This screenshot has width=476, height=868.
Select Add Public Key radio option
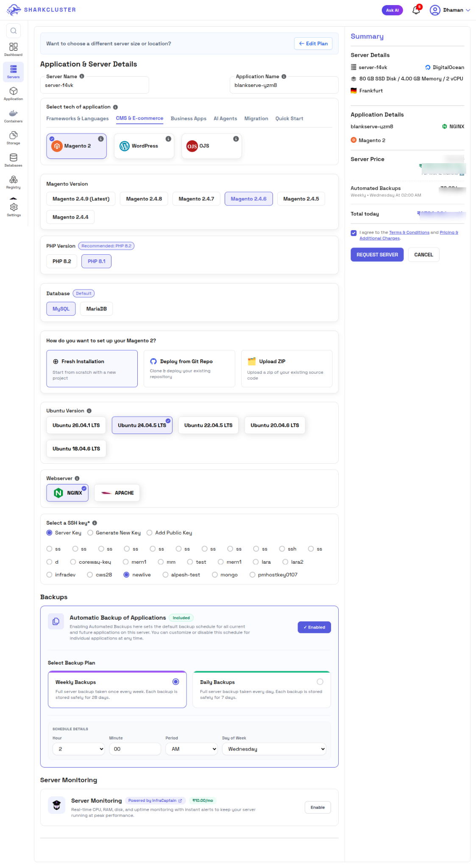pyautogui.click(x=150, y=533)
